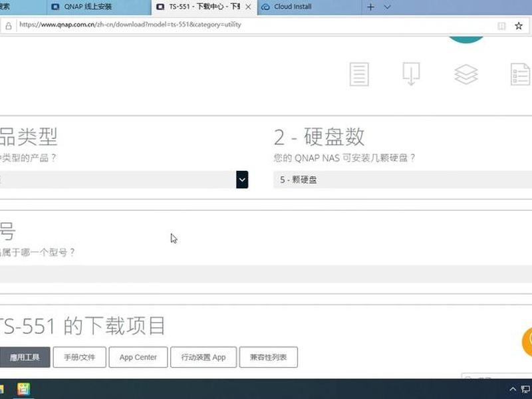The height and width of the screenshot is (399, 532).
Task: Select the 應用工具 tab button
Action: [25, 357]
